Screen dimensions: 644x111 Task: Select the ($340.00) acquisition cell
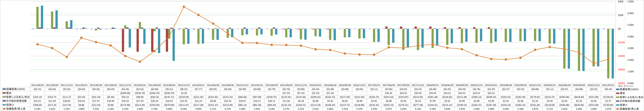[125, 93]
